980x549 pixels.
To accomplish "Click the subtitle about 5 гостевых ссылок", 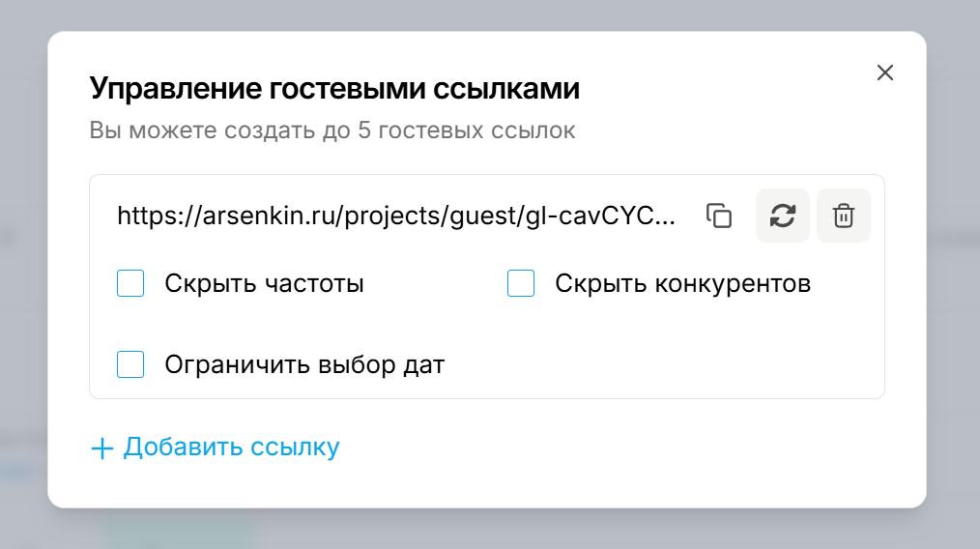I will [x=331, y=130].
